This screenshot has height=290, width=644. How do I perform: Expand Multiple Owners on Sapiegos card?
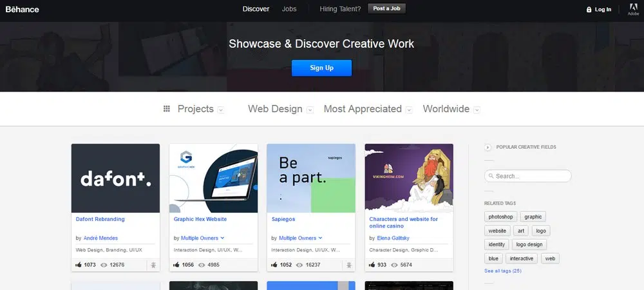point(320,238)
